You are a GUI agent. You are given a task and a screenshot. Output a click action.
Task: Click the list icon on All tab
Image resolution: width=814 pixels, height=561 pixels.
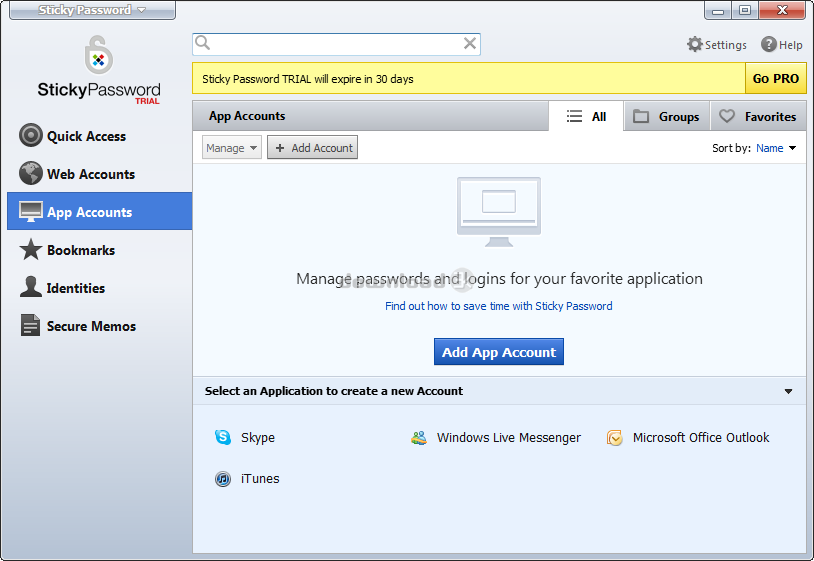tap(574, 116)
